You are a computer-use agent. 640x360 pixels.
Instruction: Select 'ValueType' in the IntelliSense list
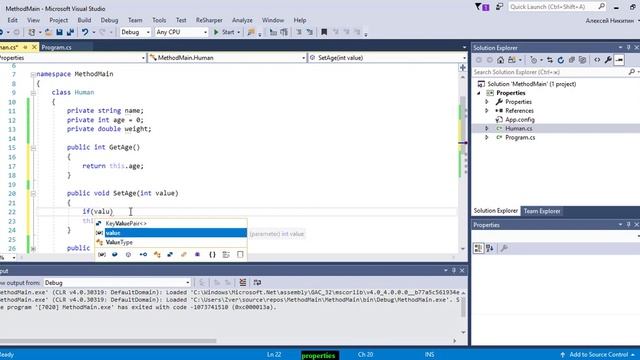coord(171,242)
